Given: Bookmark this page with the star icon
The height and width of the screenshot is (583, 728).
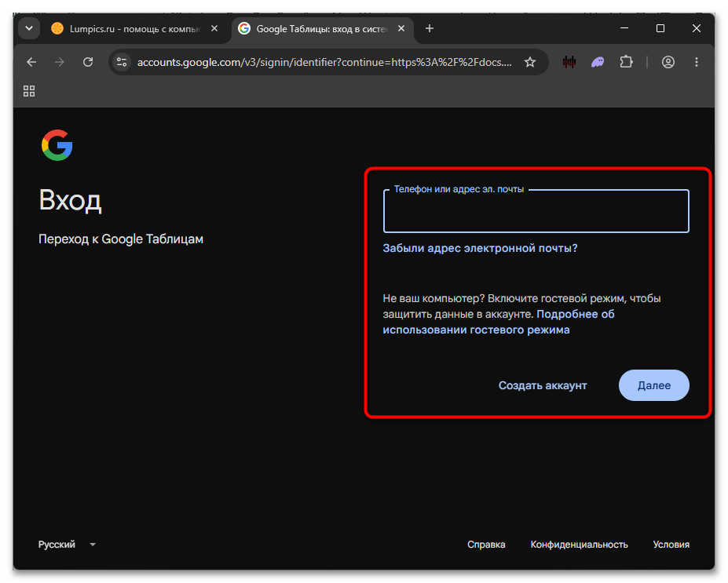Looking at the screenshot, I should pyautogui.click(x=530, y=62).
